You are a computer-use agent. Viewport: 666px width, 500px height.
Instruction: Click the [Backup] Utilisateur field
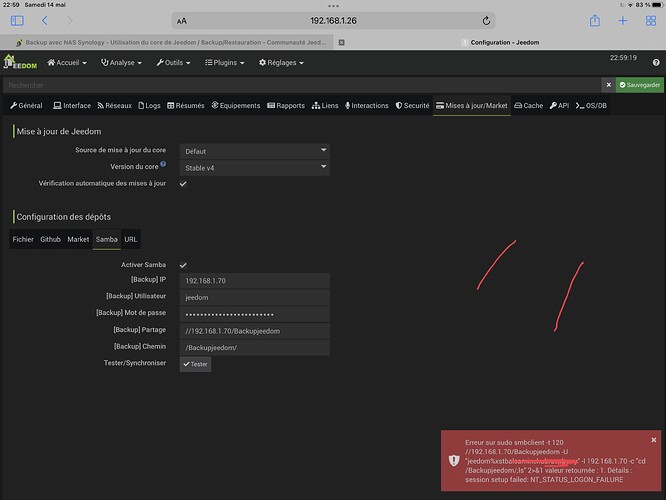point(255,297)
